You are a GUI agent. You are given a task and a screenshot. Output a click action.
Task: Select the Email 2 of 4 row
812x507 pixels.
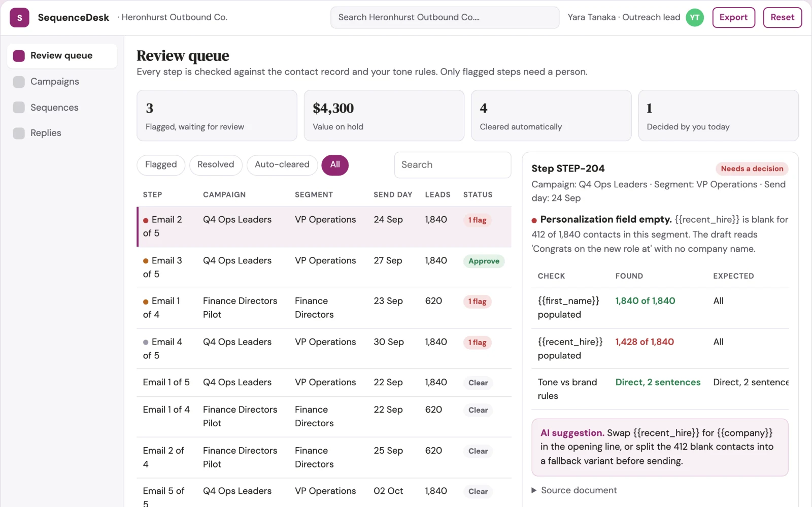(324, 458)
